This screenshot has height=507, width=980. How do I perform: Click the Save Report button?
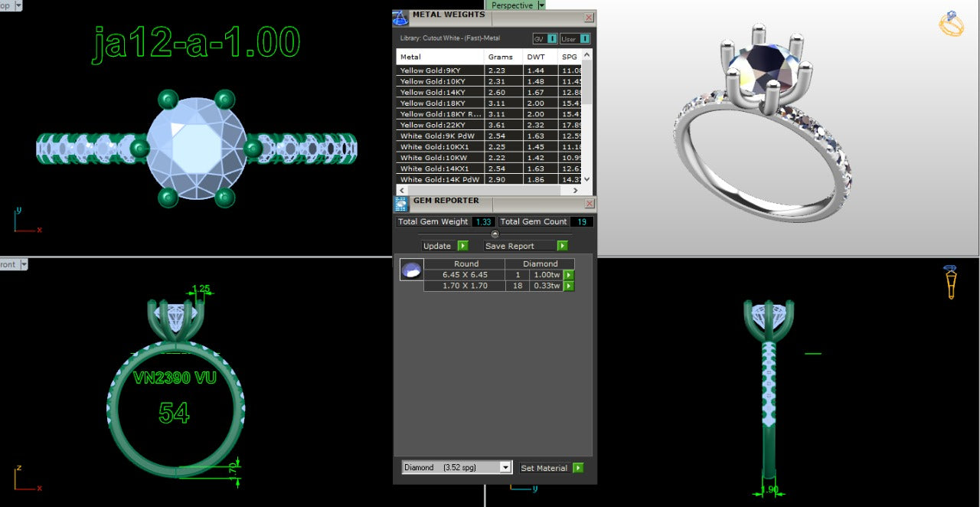pyautogui.click(x=510, y=246)
